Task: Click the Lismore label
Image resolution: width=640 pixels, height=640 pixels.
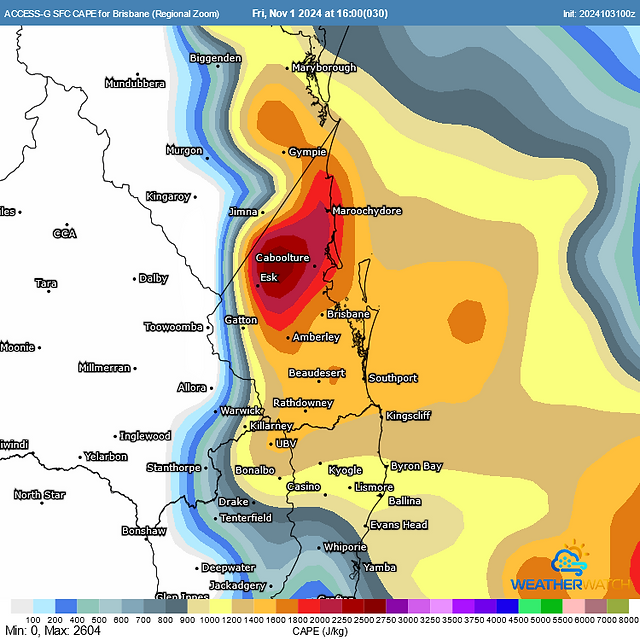Action: [x=374, y=487]
